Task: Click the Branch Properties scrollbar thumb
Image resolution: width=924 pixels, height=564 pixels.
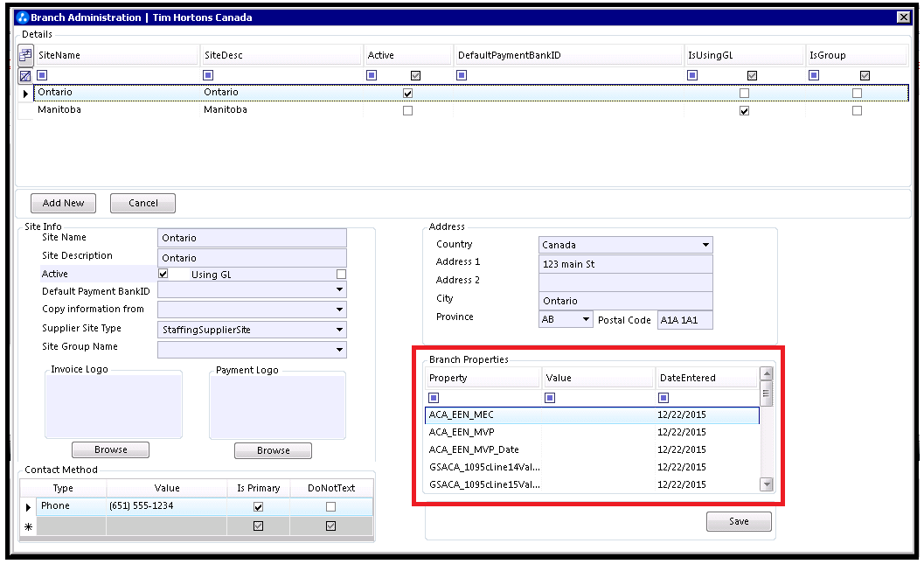Action: point(766,393)
